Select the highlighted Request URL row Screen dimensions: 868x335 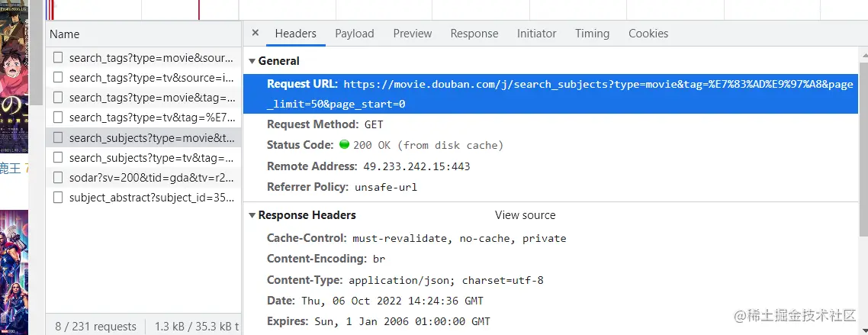coord(549,94)
